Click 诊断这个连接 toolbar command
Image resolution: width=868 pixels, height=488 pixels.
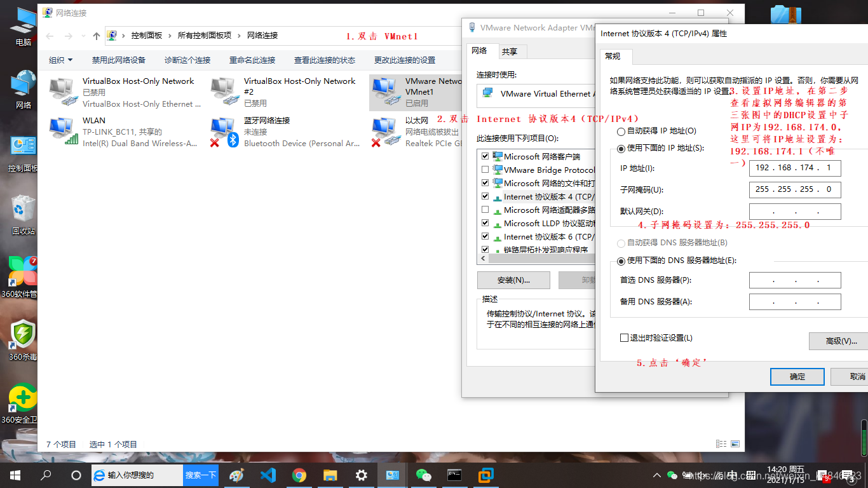click(x=187, y=60)
